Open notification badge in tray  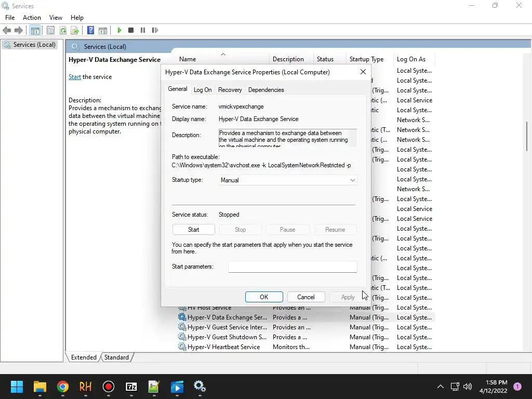click(x=517, y=387)
